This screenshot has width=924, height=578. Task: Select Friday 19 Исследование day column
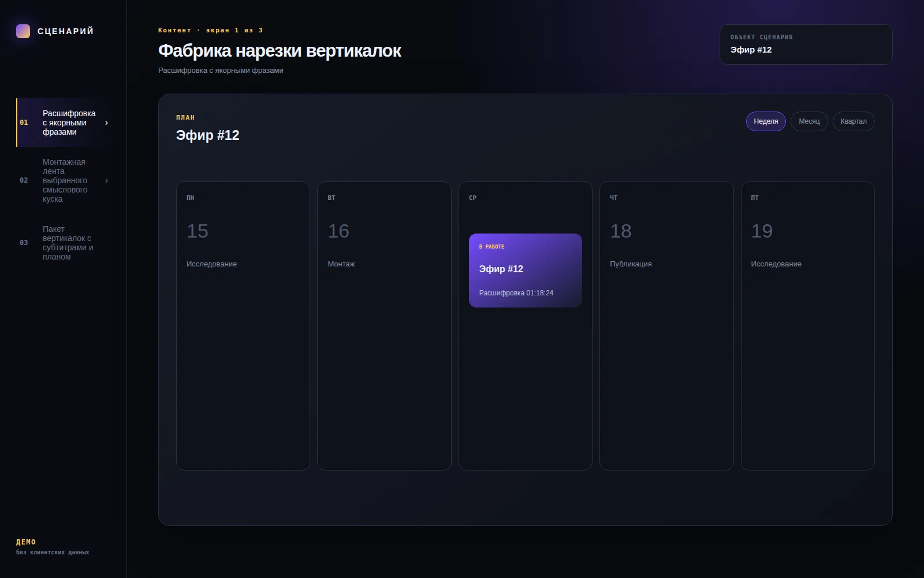[x=808, y=326]
